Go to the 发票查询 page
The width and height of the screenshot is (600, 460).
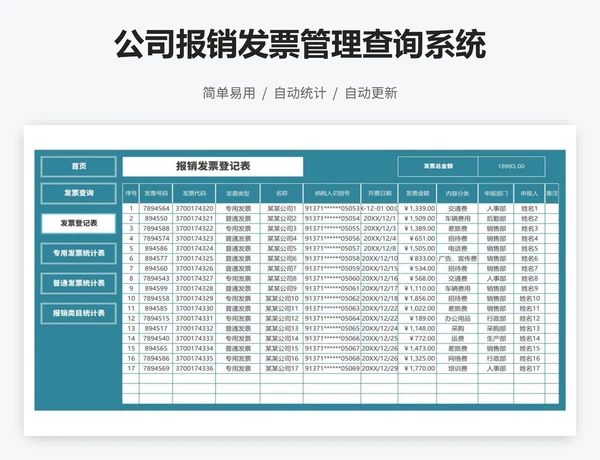pyautogui.click(x=78, y=193)
